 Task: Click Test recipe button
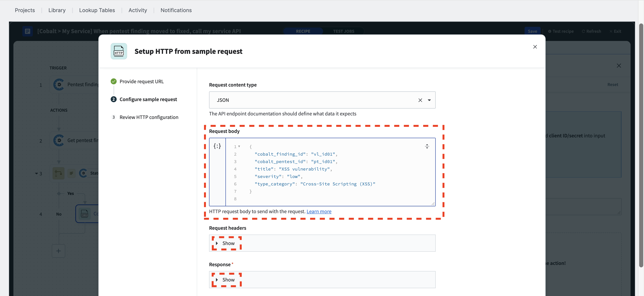click(561, 31)
